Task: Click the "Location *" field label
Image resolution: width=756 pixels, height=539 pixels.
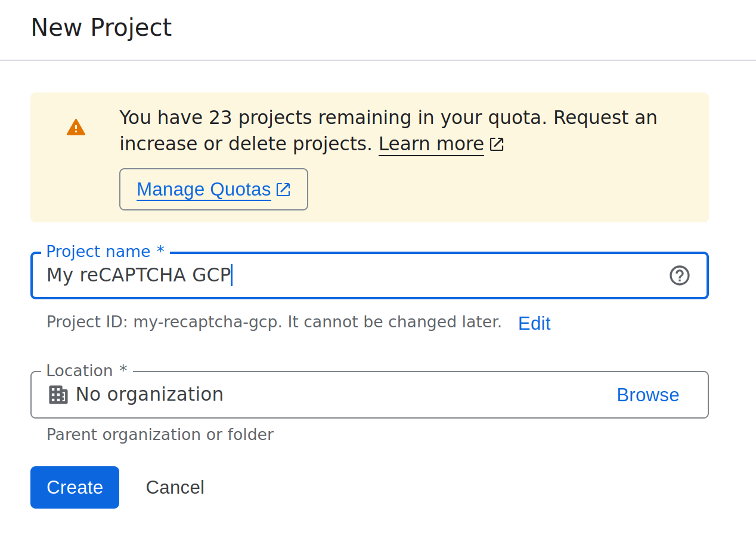Action: point(86,371)
